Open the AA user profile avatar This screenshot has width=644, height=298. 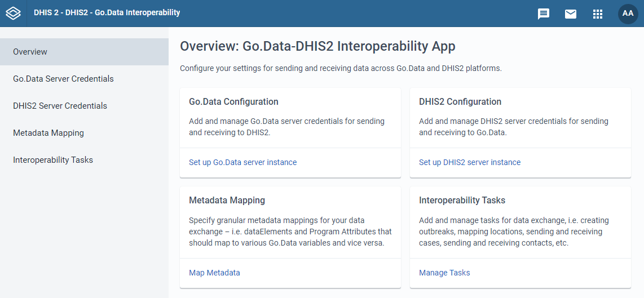628,14
